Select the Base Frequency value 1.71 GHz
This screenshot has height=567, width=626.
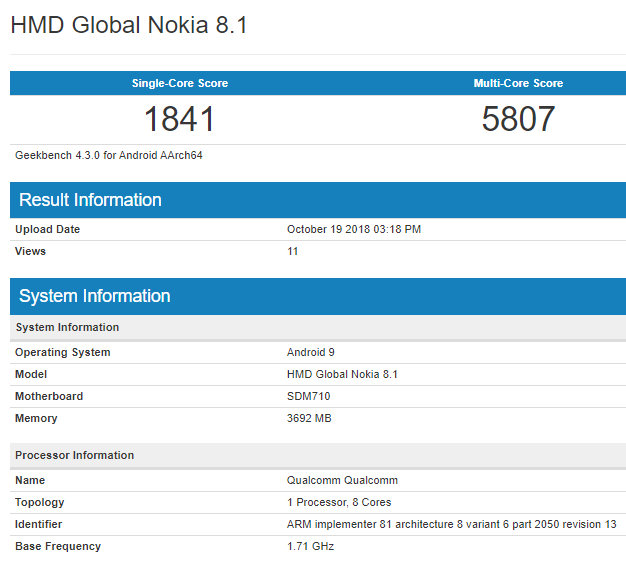pos(310,546)
